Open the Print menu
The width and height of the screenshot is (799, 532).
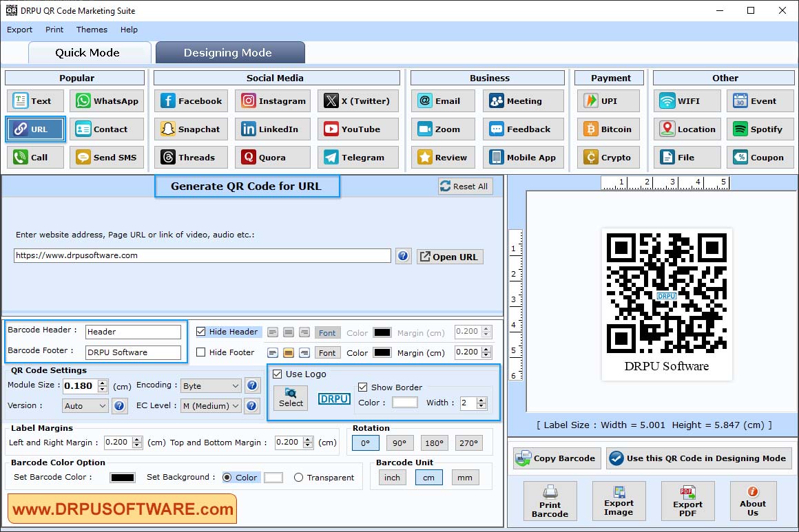click(x=54, y=30)
